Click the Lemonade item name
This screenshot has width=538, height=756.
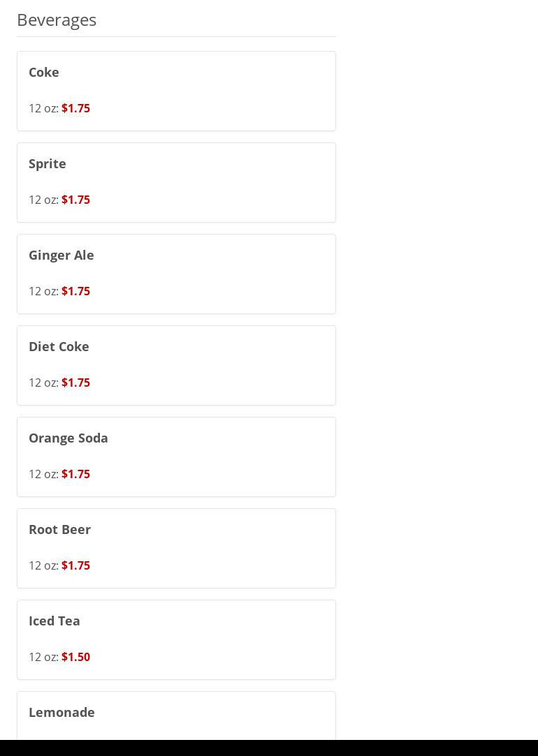click(x=61, y=712)
